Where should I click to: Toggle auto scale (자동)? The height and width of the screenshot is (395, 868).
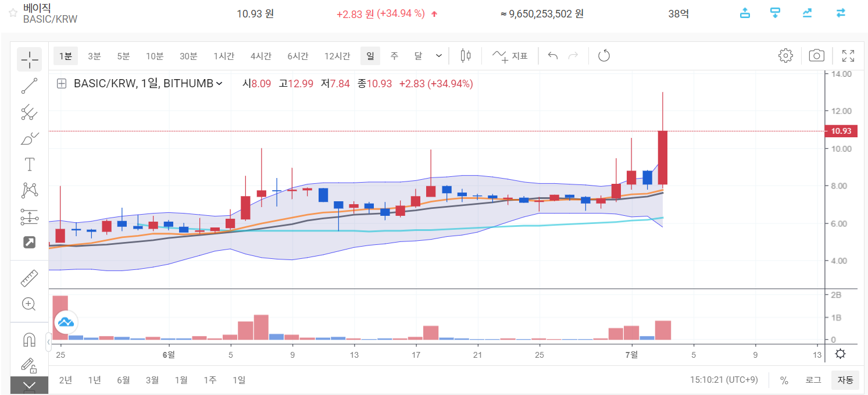(845, 380)
